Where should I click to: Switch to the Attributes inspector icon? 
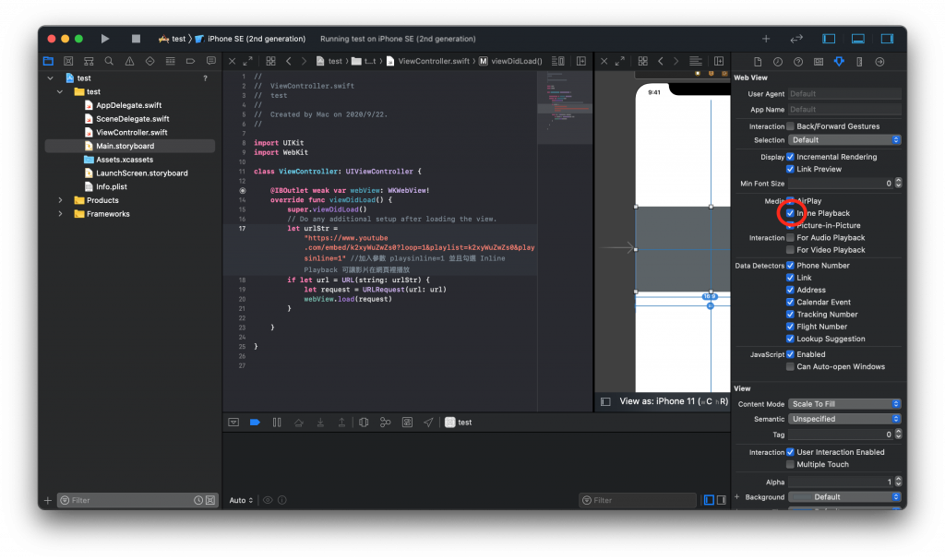coord(839,62)
